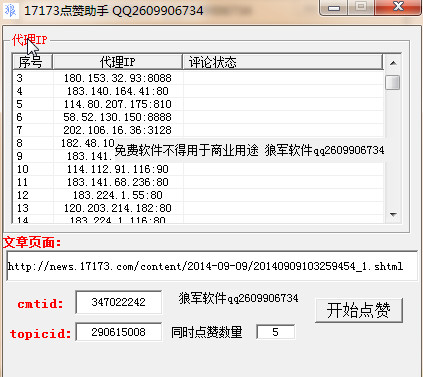Select proxy row 180.153.32.93:8088
423x377 pixels.
coord(198,78)
